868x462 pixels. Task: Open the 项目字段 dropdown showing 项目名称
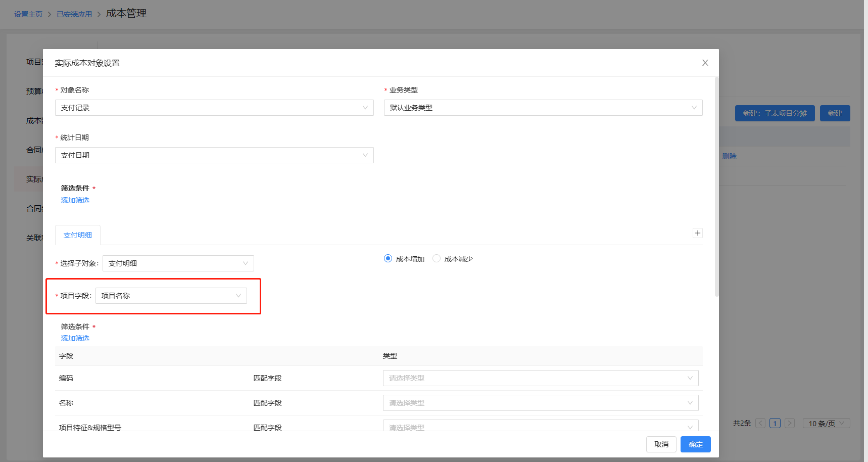(171, 296)
